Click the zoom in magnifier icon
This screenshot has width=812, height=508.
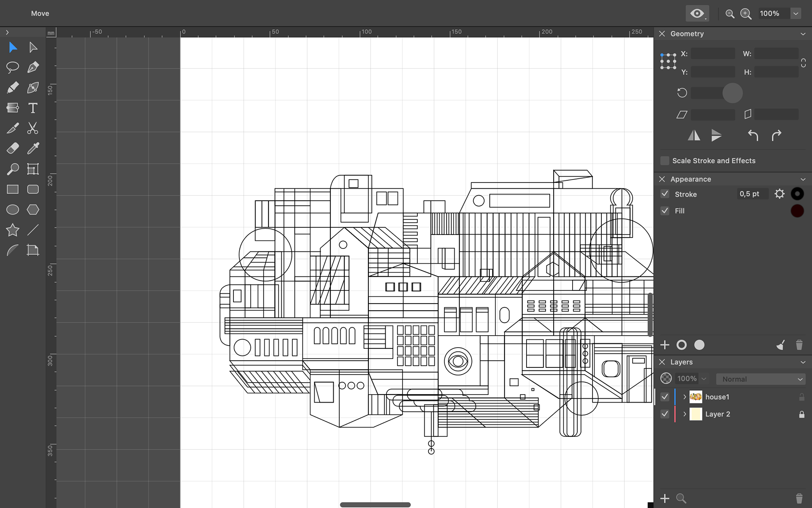746,14
